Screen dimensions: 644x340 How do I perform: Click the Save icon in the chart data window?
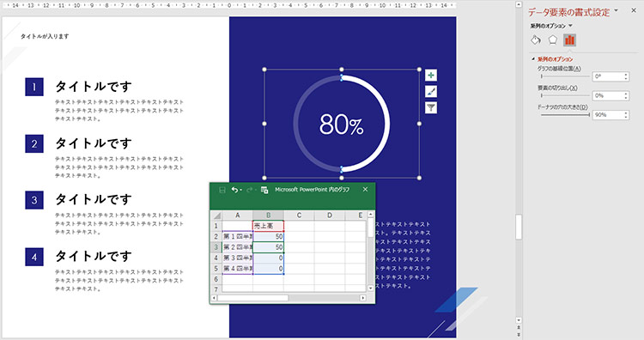[x=222, y=190]
